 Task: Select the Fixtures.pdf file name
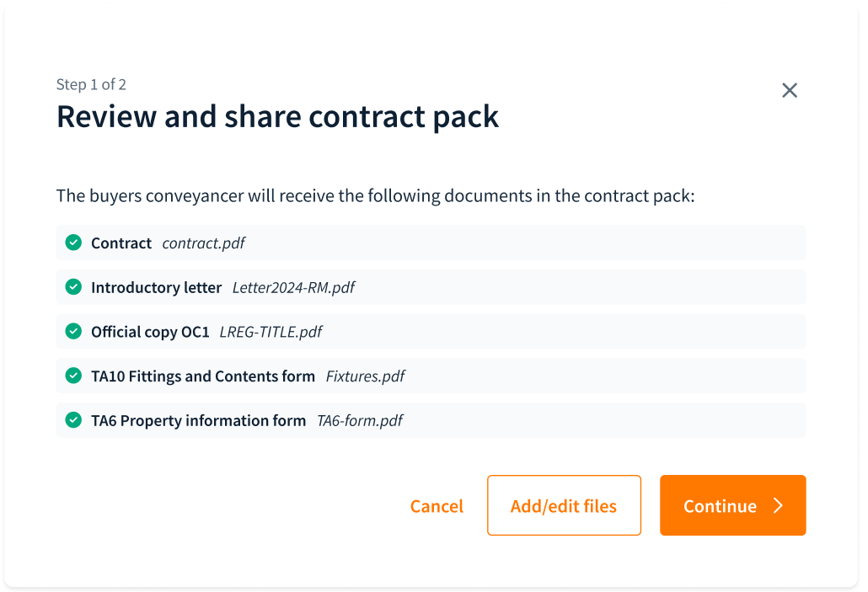click(x=366, y=376)
